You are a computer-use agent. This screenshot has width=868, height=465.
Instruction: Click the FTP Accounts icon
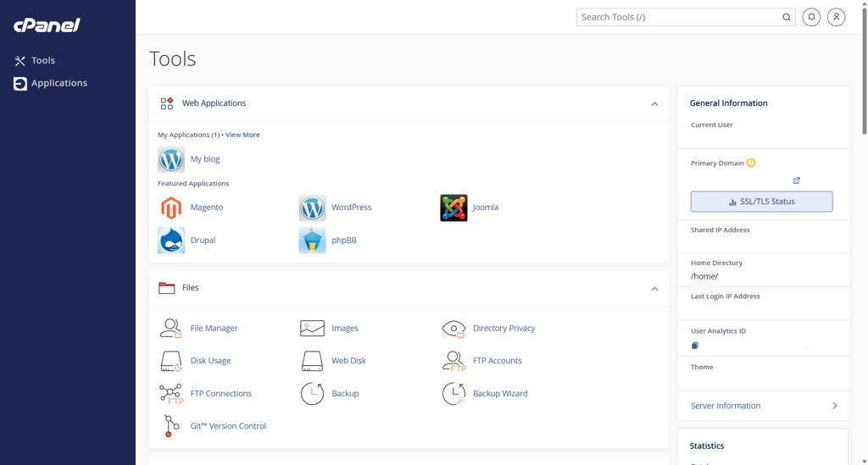453,361
